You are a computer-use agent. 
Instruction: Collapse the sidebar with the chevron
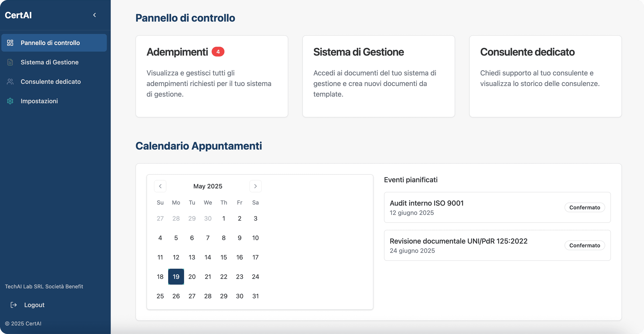pos(94,15)
